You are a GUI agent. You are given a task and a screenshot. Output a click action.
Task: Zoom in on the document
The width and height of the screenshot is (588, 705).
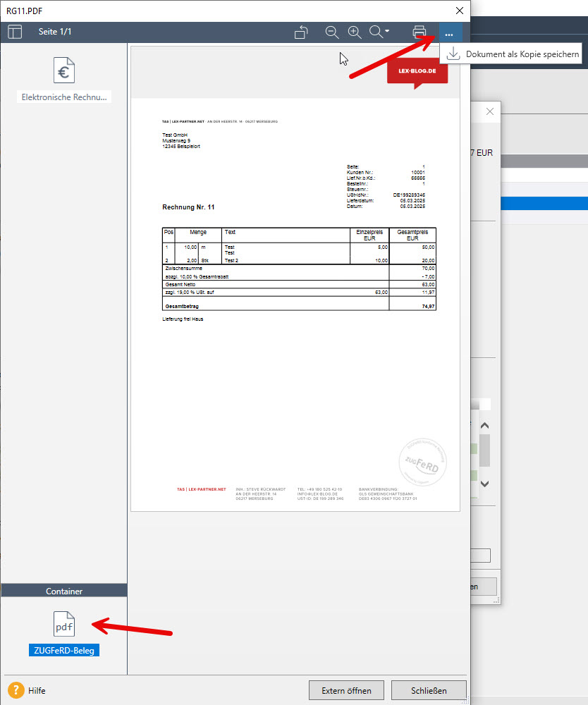pos(355,32)
